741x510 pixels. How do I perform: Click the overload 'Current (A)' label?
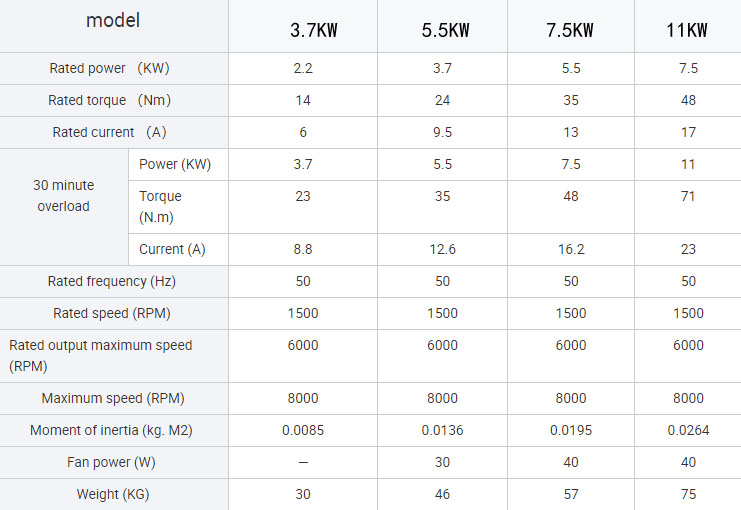point(172,250)
